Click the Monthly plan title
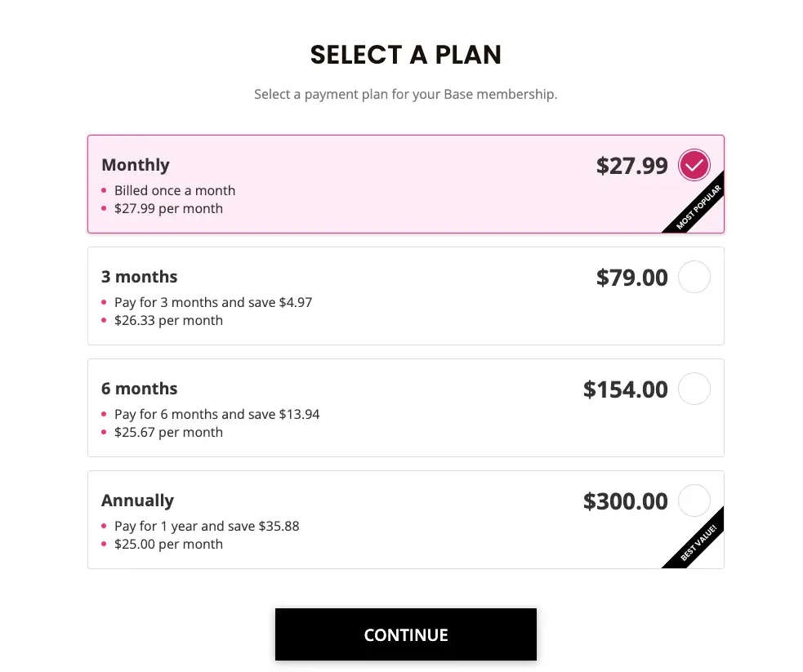The image size is (803, 672). (136, 165)
